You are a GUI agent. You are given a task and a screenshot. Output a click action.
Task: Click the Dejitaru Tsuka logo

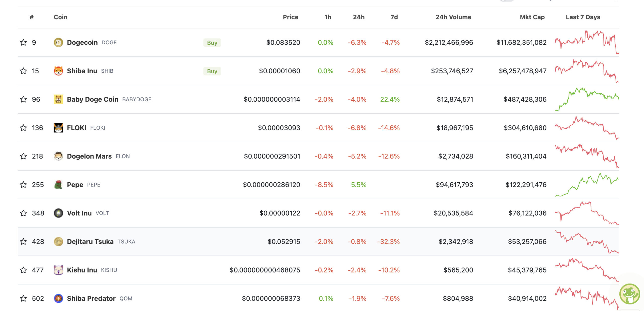58,241
